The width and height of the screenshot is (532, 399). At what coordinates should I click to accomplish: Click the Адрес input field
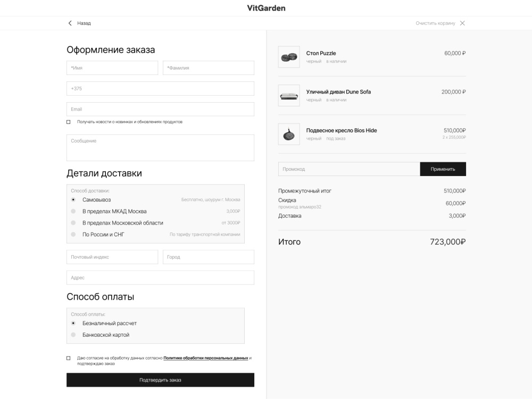[x=160, y=278]
